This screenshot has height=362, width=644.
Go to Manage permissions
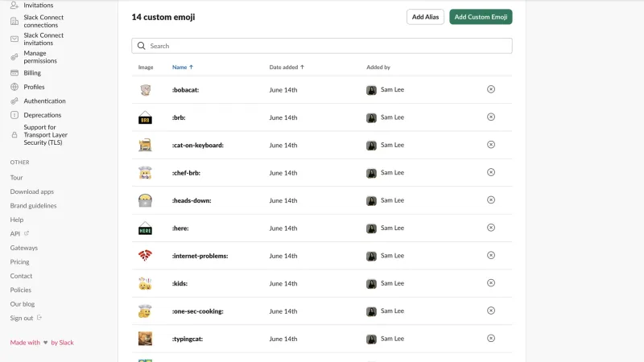click(x=40, y=56)
